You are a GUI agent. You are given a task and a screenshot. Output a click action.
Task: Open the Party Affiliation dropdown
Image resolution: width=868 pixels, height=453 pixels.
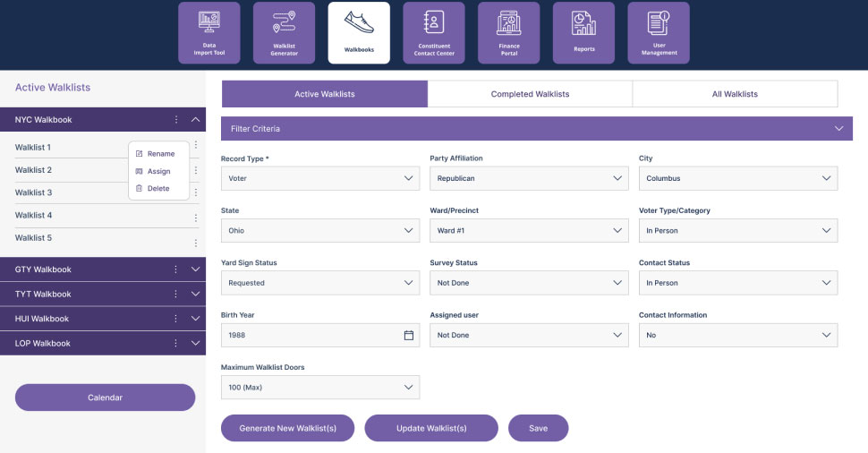529,178
